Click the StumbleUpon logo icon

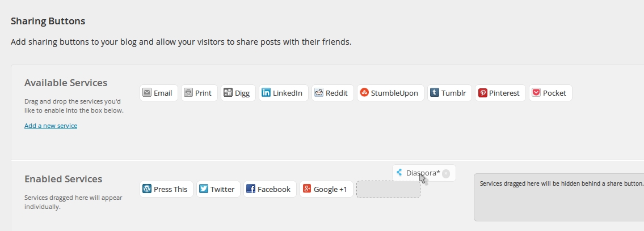coord(364,93)
